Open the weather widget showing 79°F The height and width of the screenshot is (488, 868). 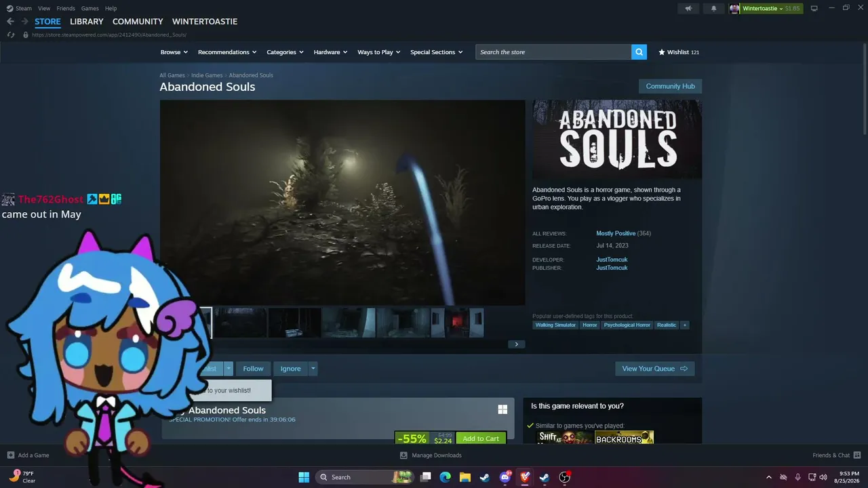23,477
